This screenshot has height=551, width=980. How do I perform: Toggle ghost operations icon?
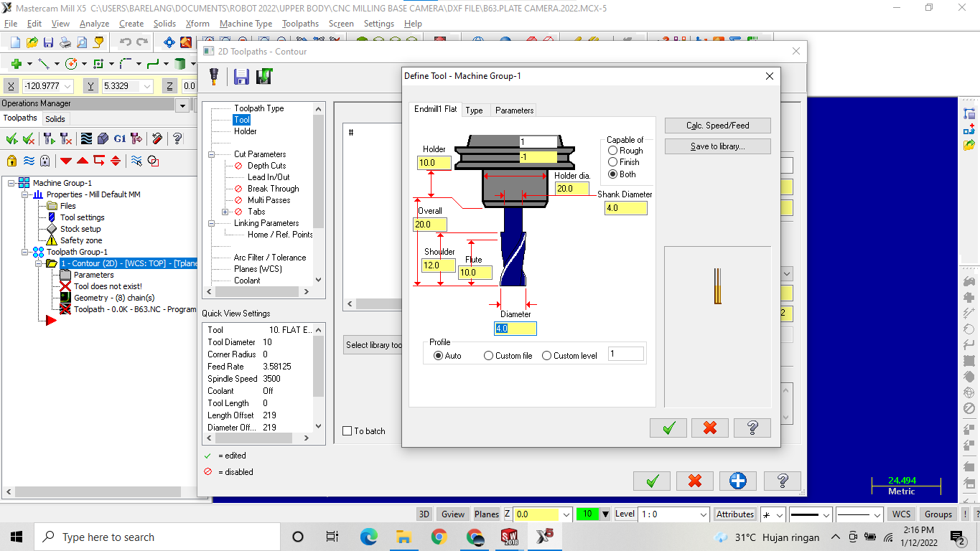pos(45,161)
